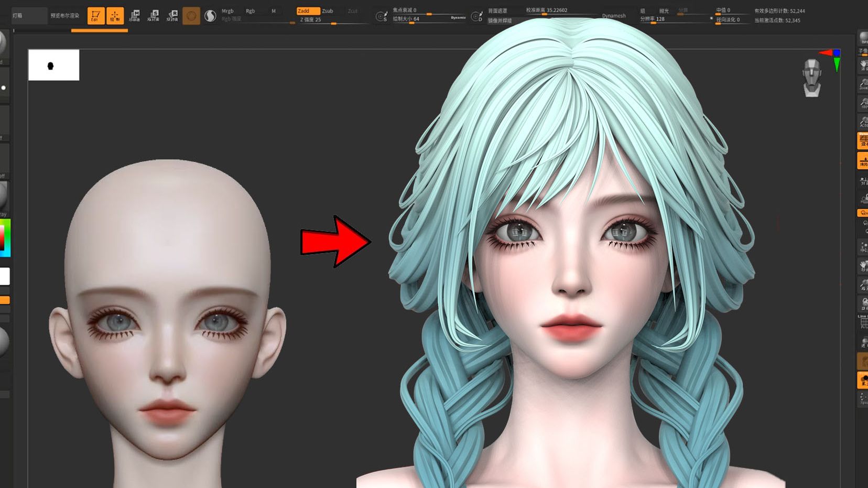Activate the Edit mode button
The width and height of the screenshot is (868, 488).
click(95, 16)
